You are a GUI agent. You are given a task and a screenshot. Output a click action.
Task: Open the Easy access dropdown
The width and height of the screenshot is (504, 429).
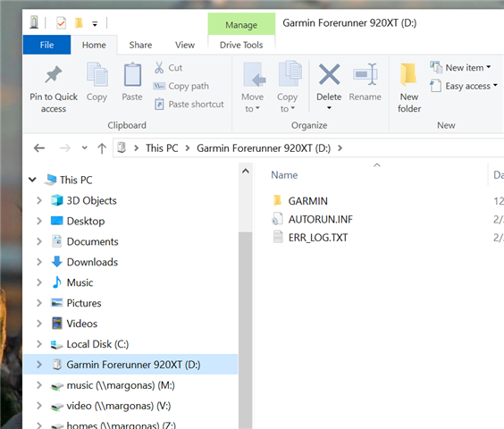pos(464,86)
